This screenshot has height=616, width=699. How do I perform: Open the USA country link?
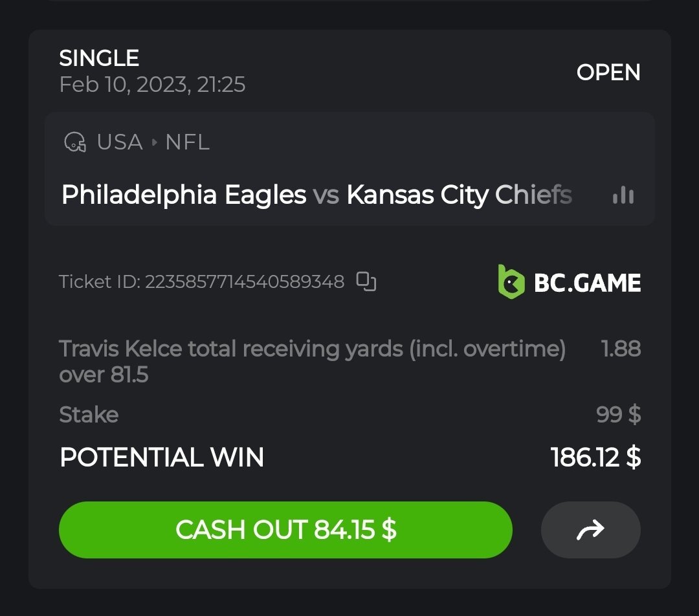[120, 142]
